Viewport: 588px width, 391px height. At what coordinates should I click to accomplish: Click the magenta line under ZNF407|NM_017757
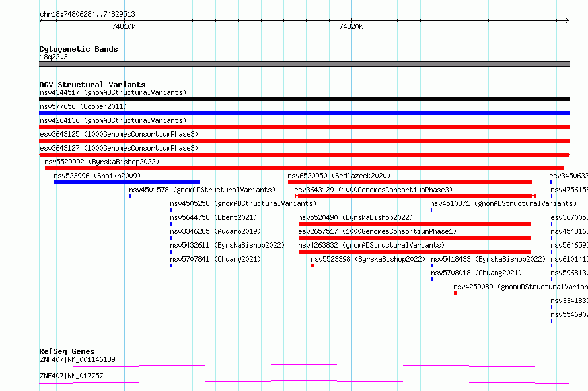(x=304, y=382)
